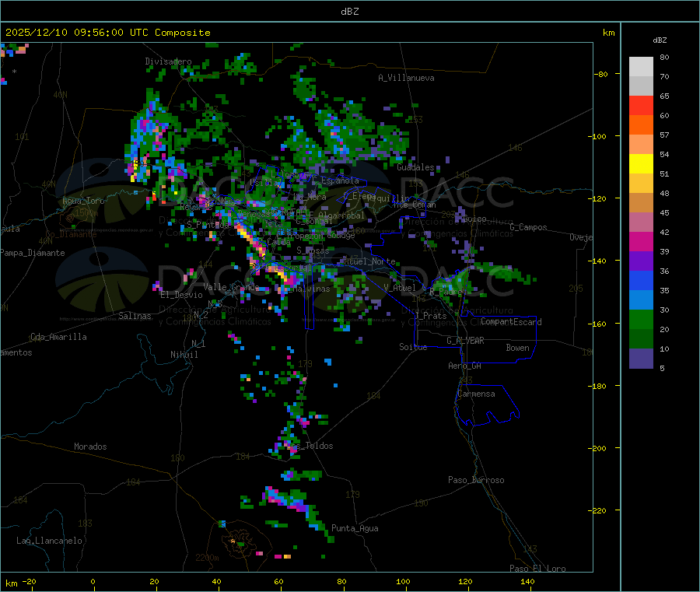Click the Paso_Barroso label
700x592 pixels.
pos(476,480)
